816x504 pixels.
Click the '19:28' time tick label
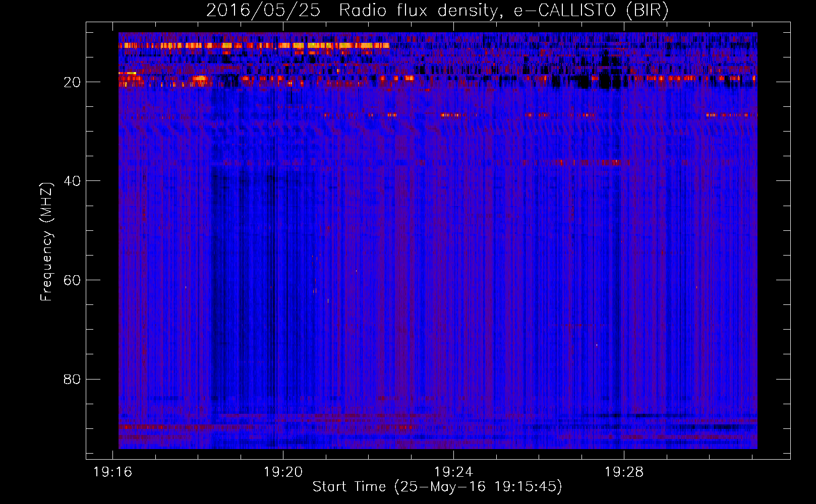point(624,472)
